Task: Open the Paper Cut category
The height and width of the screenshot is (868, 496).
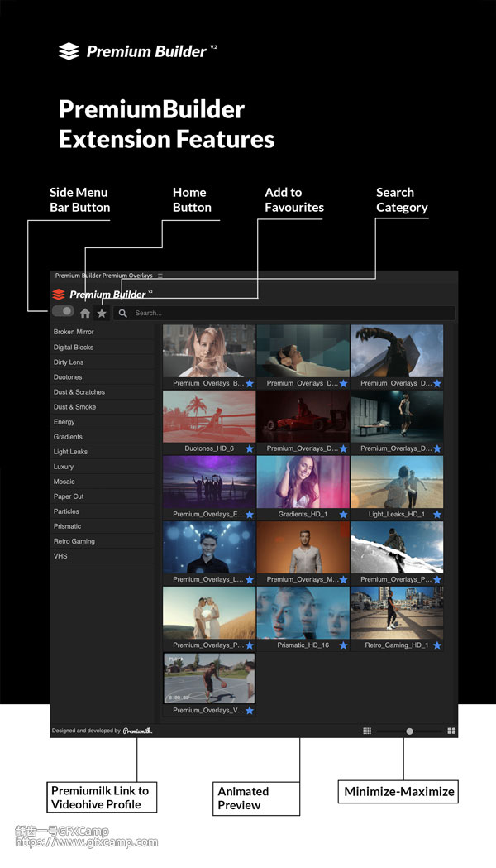Action: 103,496
